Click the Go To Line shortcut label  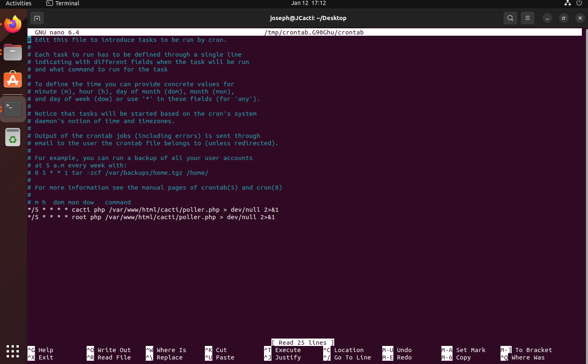347,357
